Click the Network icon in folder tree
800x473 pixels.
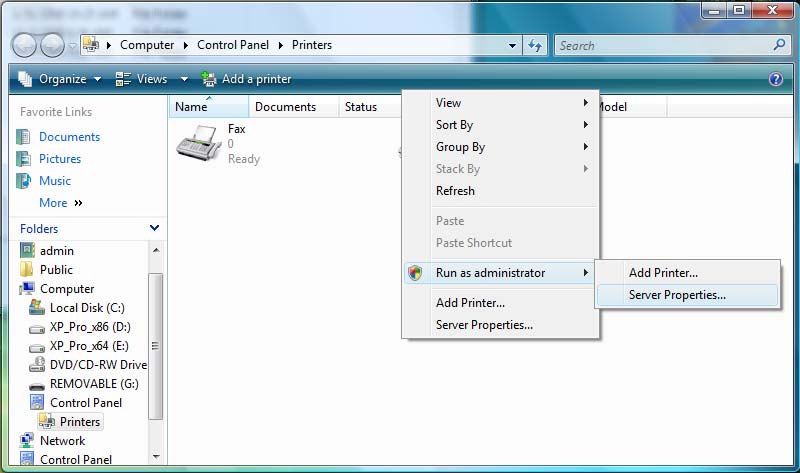tap(27, 440)
